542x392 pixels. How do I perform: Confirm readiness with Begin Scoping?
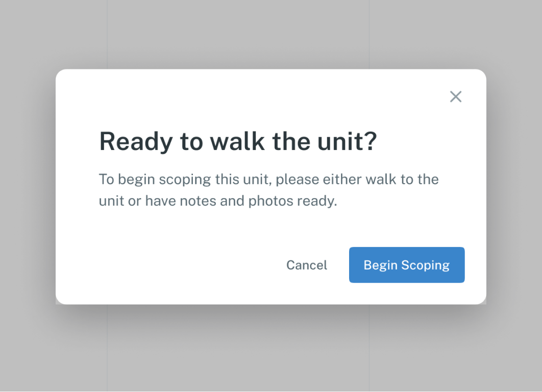tap(406, 265)
